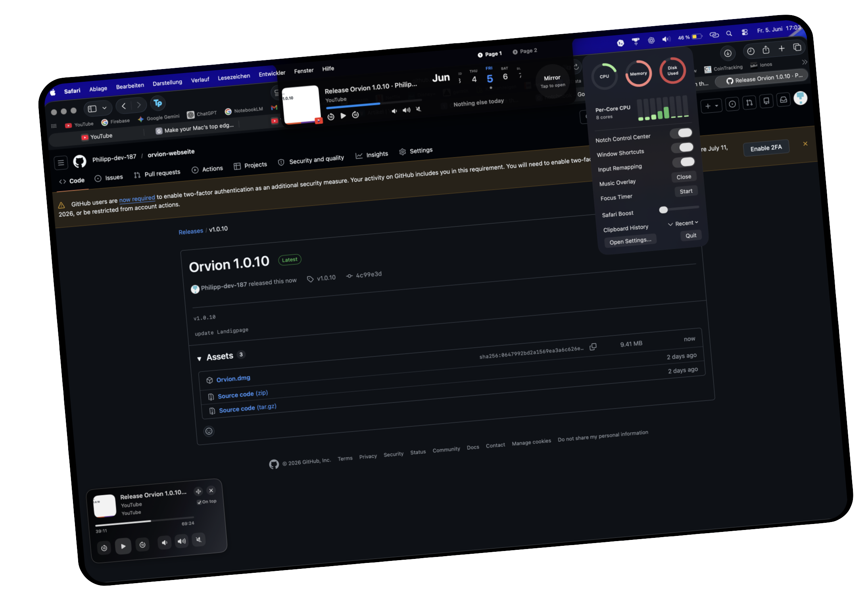
Task: Dismiss the 2FA banner with the X
Action: [x=805, y=144]
